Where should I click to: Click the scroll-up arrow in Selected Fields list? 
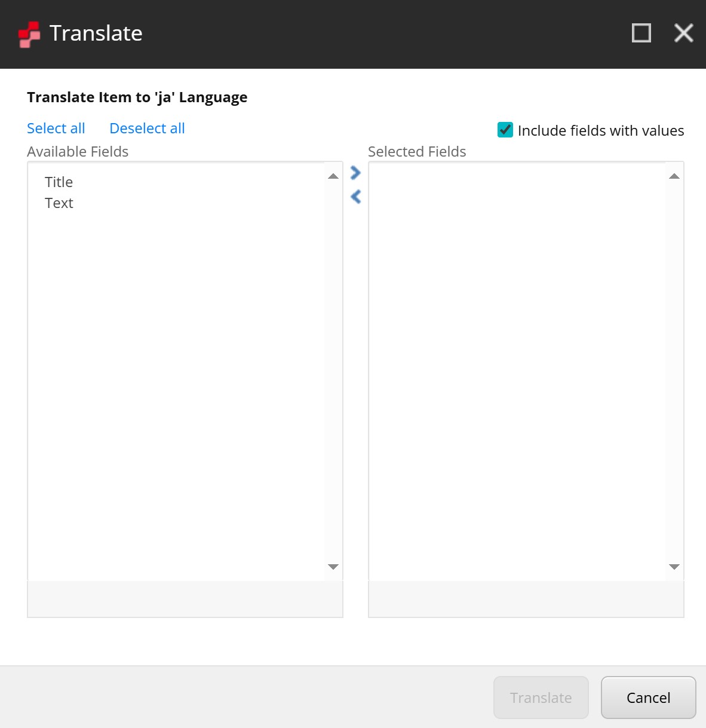pos(674,174)
